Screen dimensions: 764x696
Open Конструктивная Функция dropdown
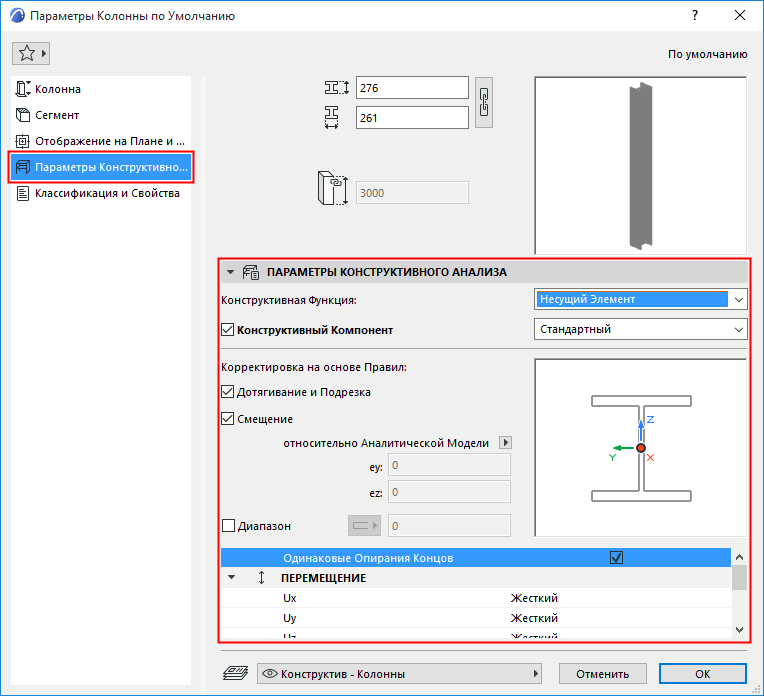pyautogui.click(x=640, y=299)
